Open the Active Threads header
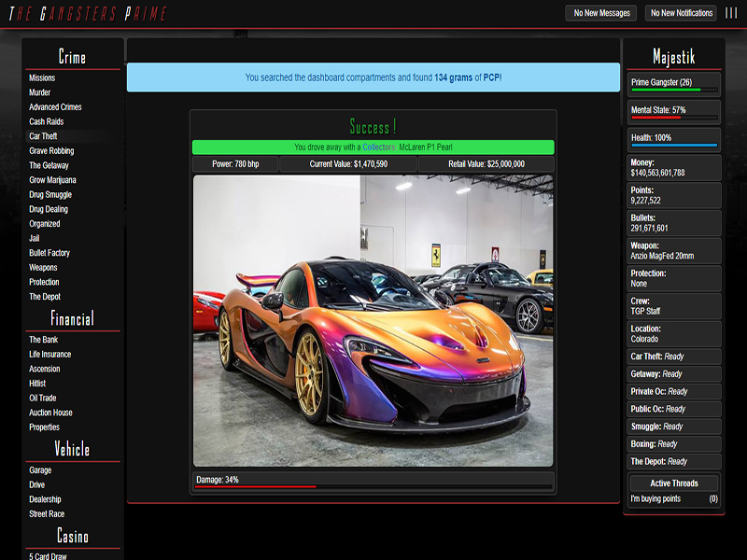 (x=673, y=483)
